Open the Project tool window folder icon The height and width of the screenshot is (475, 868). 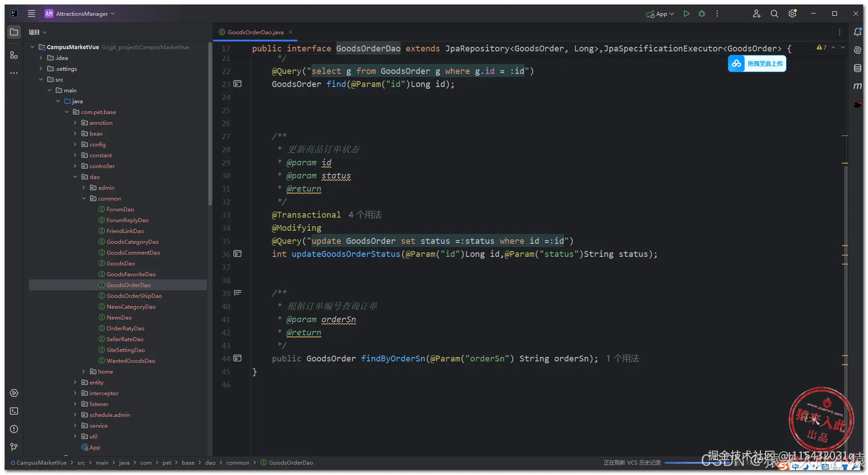pos(14,32)
